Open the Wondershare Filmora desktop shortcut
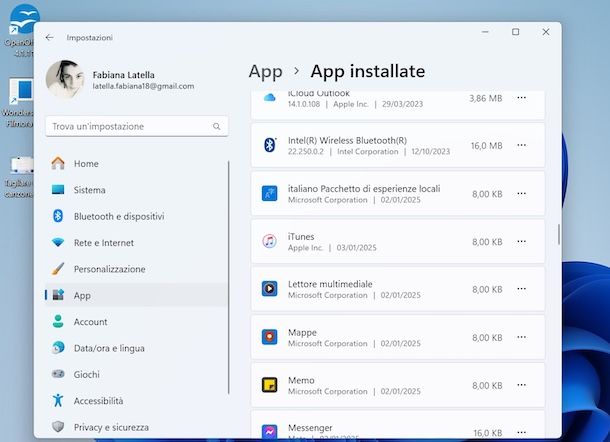Viewport: 610px width, 442px height. (18, 103)
